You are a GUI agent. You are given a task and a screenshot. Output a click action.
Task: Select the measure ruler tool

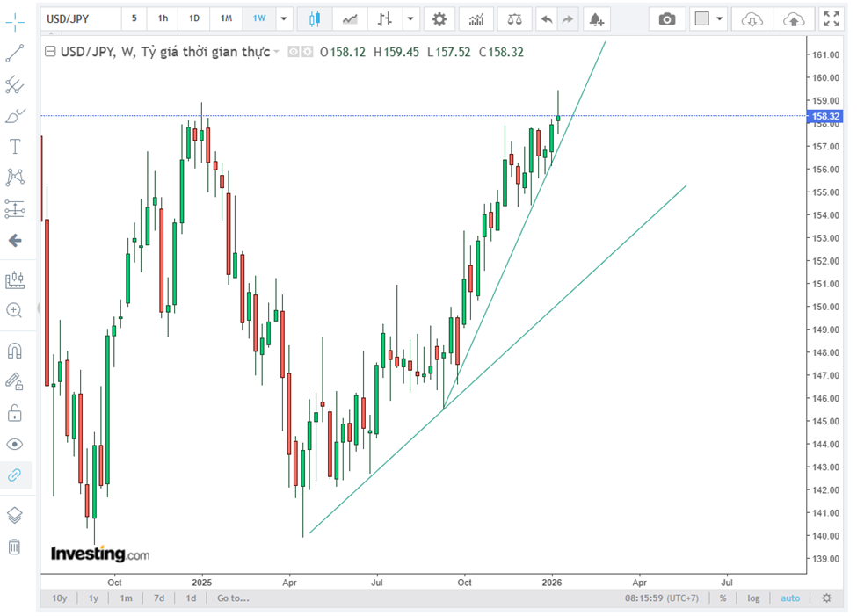click(x=15, y=279)
